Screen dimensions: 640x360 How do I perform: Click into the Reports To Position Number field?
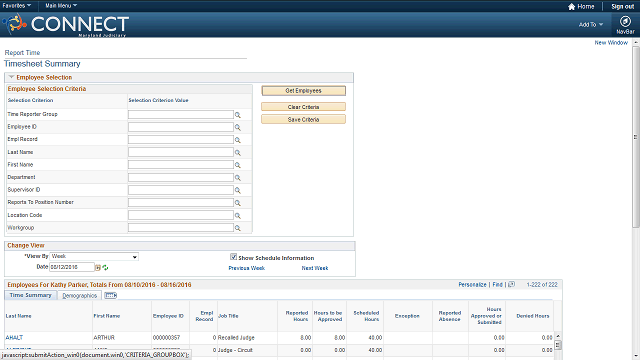181,203
